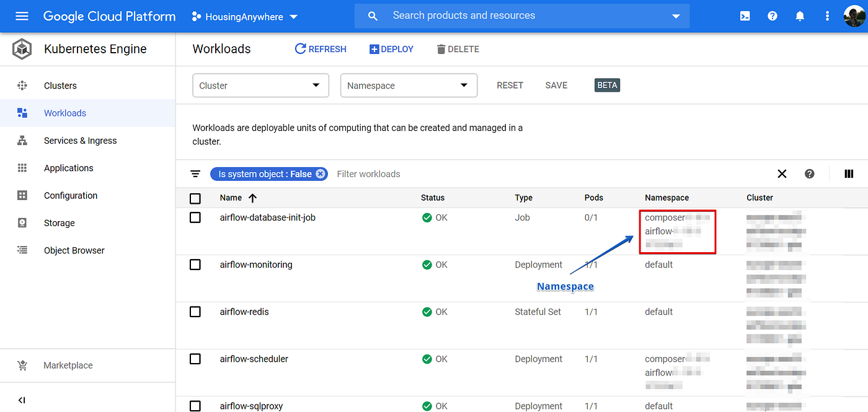The width and height of the screenshot is (868, 412).
Task: Open the Services & Ingress section
Action: pos(80,141)
